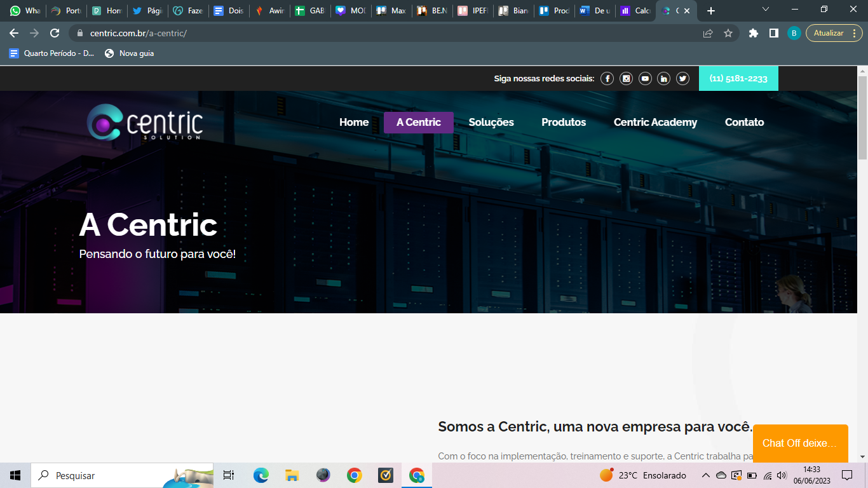Open the LinkedIn social icon in header
This screenshot has height=488, width=868.
click(x=664, y=79)
